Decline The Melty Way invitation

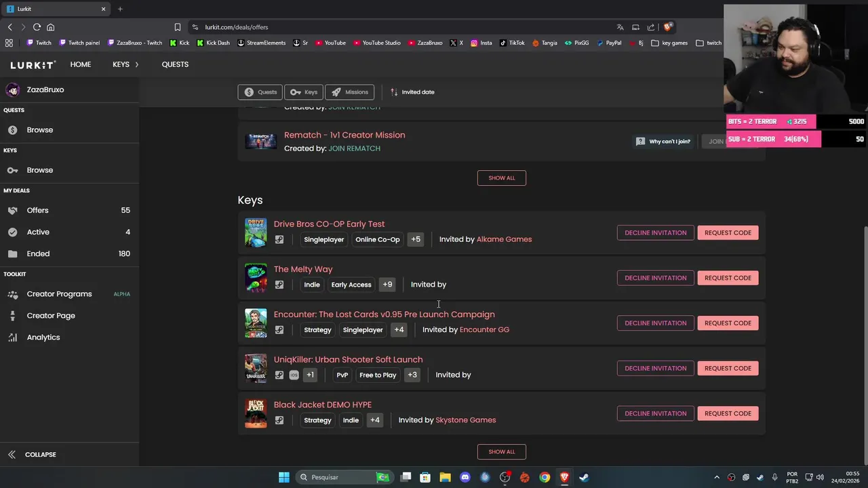[655, 278]
